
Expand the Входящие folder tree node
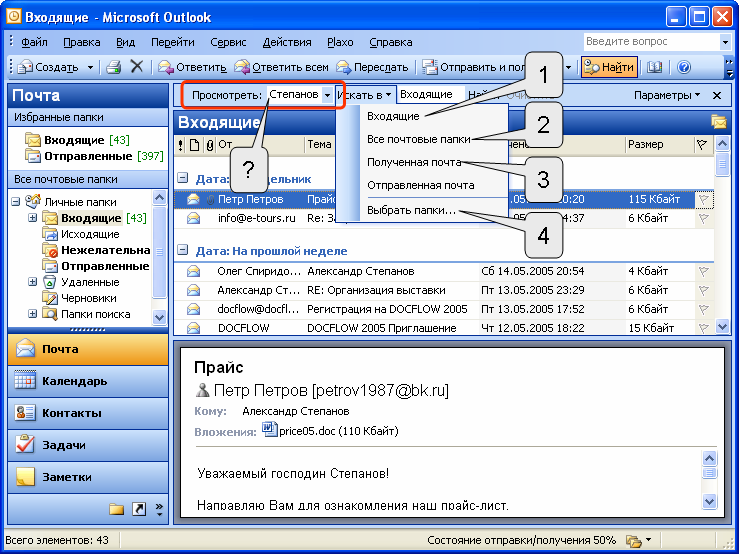[33, 218]
